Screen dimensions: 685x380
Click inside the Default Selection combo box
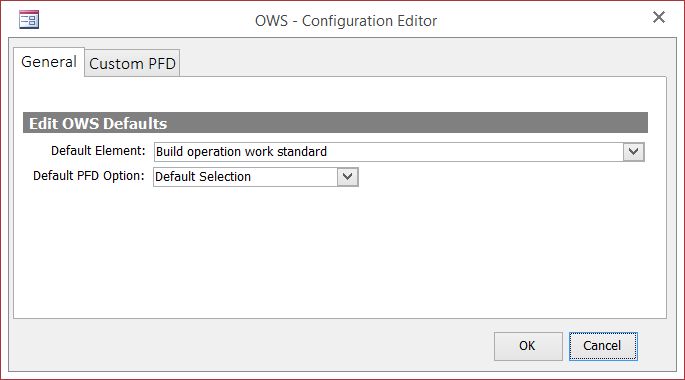point(245,176)
